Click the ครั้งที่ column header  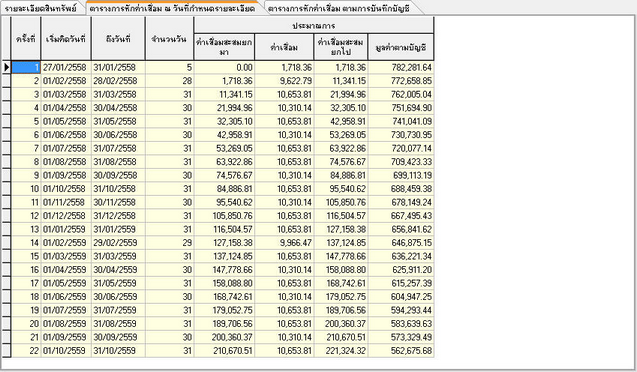pyautogui.click(x=26, y=39)
